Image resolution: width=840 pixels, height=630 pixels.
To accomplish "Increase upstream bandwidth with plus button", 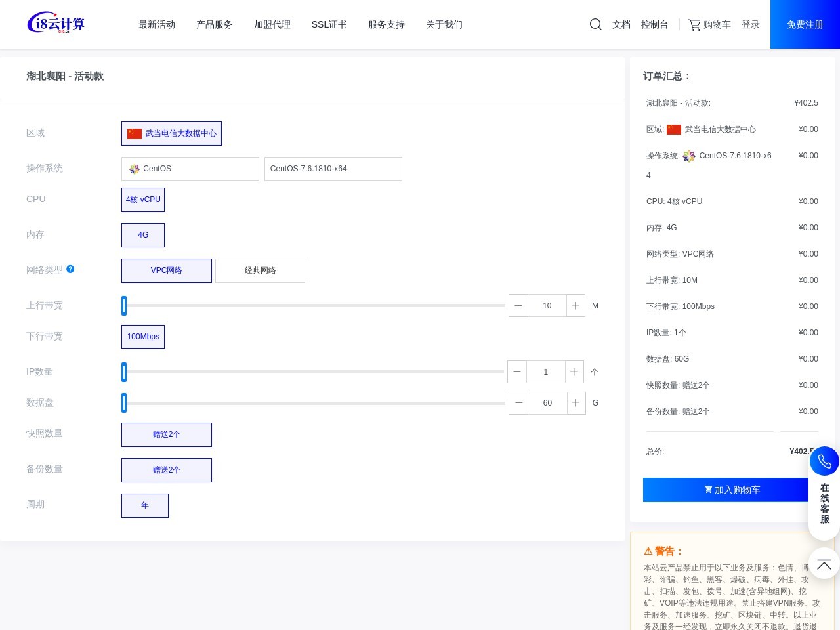I will 576,305.
